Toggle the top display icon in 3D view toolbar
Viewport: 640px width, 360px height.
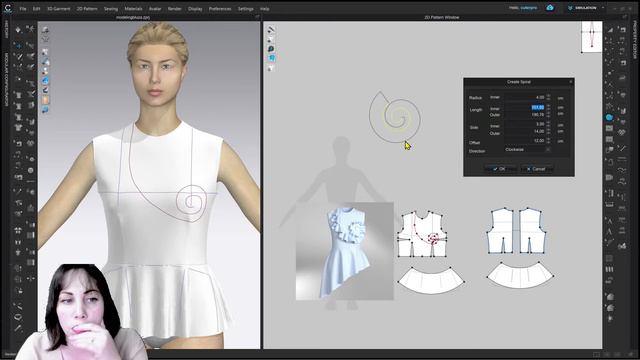(x=45, y=30)
